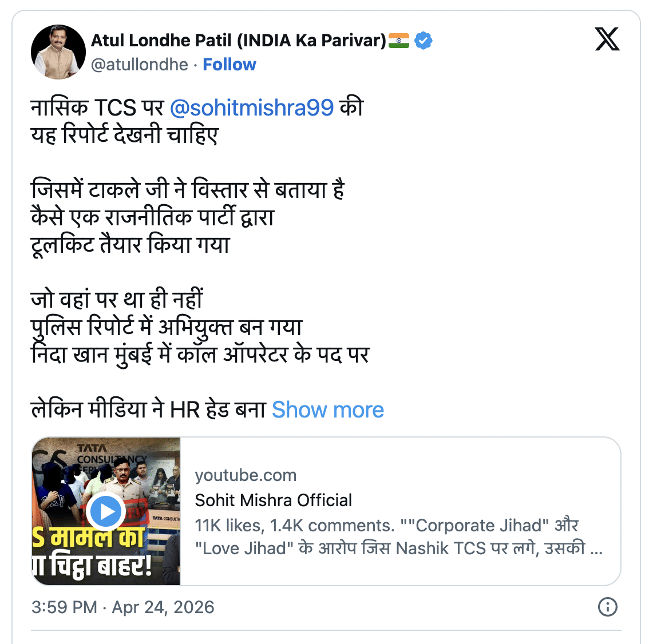Expand tweet with Show more

328,410
